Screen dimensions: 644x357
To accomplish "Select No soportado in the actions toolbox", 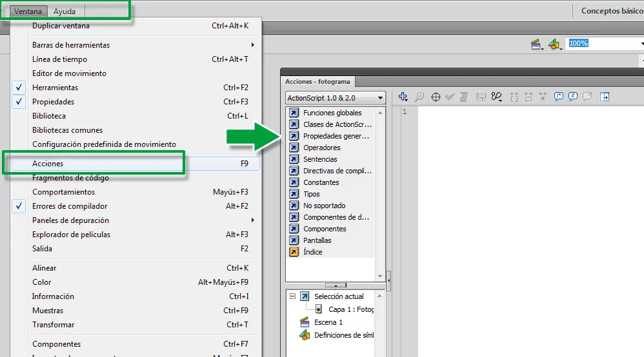I will [x=324, y=206].
